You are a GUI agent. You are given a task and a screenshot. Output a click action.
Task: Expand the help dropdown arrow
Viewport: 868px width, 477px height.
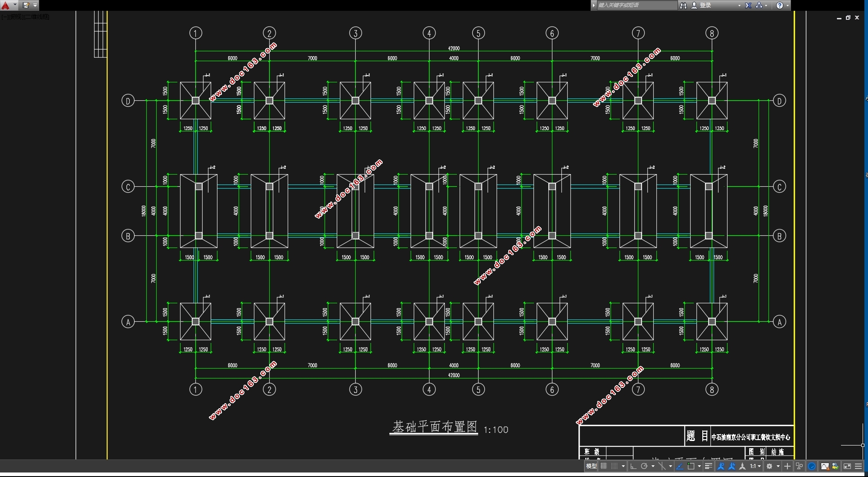pos(787,6)
